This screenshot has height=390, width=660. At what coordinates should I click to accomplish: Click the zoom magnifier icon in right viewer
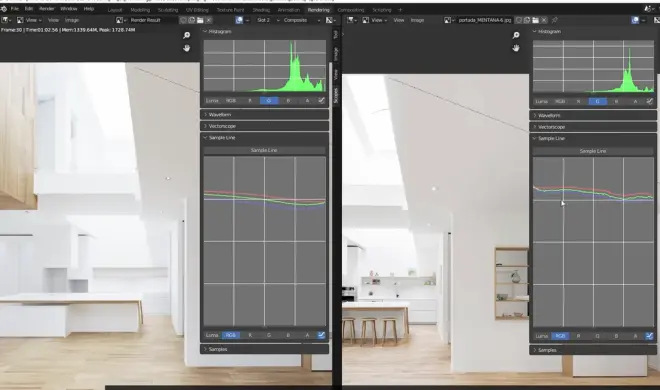pyautogui.click(x=516, y=35)
